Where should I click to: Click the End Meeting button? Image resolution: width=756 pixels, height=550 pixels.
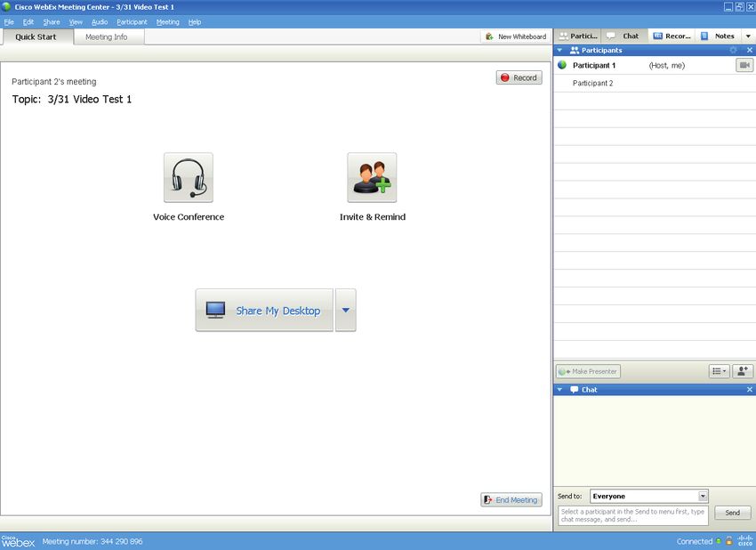511,500
